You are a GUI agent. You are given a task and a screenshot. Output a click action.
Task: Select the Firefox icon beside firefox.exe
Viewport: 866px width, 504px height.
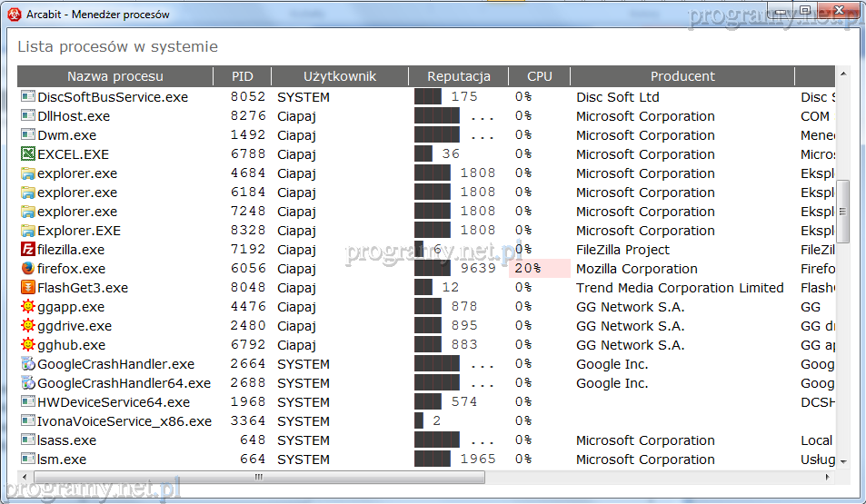[x=27, y=269]
